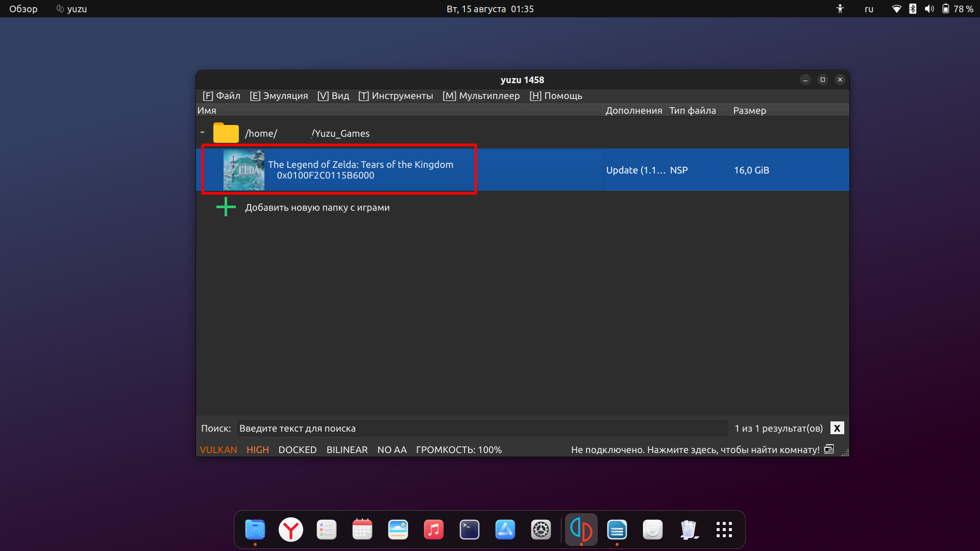Open Обзор activities overview
The width and height of the screenshot is (980, 551).
[x=23, y=9]
